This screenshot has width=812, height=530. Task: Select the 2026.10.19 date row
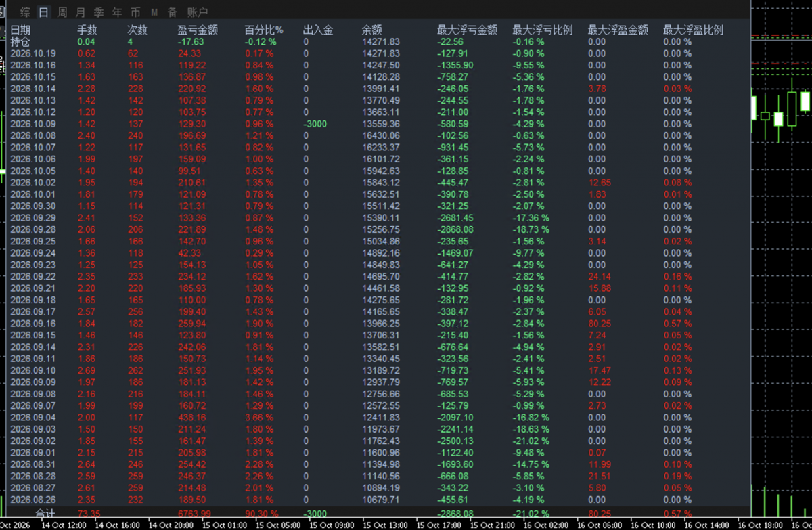pos(33,53)
